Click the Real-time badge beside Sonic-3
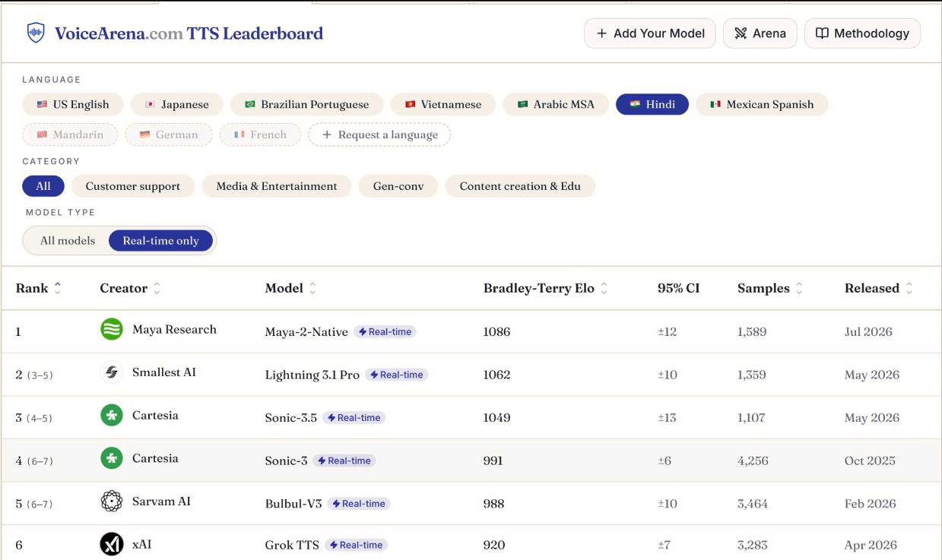942x560 pixels. [x=344, y=460]
